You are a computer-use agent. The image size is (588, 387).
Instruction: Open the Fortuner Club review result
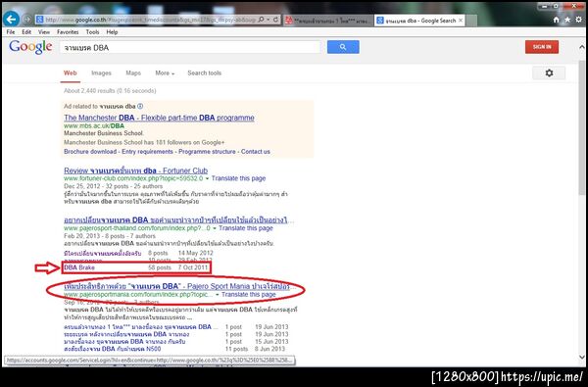136,170
